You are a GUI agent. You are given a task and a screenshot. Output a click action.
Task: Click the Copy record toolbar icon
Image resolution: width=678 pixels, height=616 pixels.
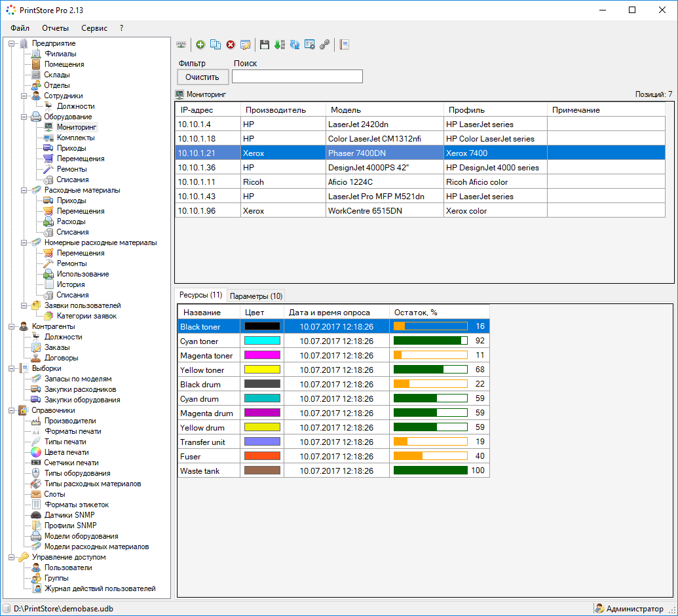click(215, 45)
